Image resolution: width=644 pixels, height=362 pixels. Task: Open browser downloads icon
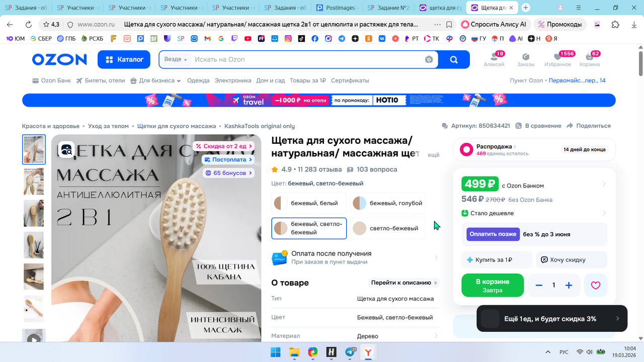[x=633, y=24]
